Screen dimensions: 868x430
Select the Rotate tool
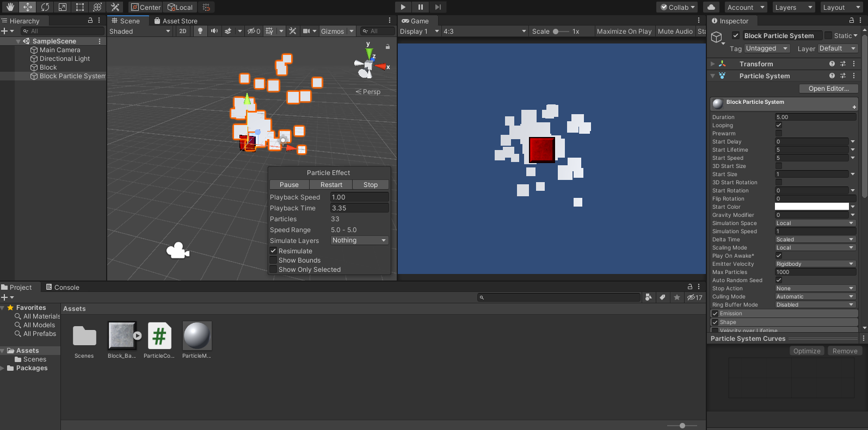tap(45, 7)
